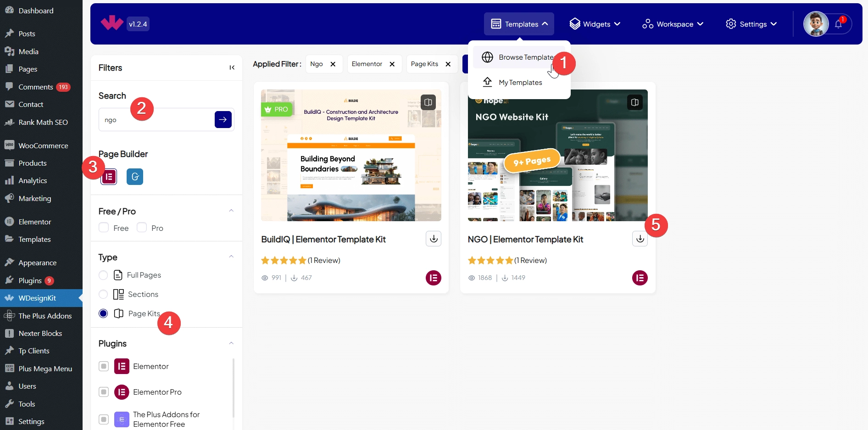The height and width of the screenshot is (430, 868).
Task: Remove the Ngo applied filter
Action: coord(333,64)
